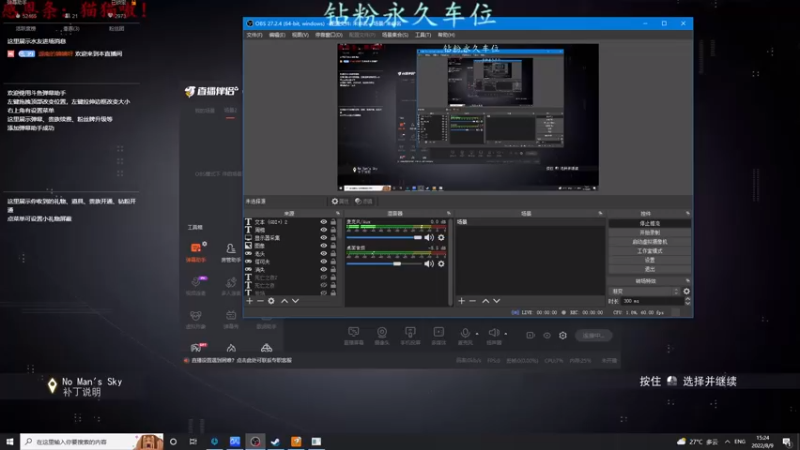Click the Start Recording button
The image size is (800, 450).
point(649,233)
